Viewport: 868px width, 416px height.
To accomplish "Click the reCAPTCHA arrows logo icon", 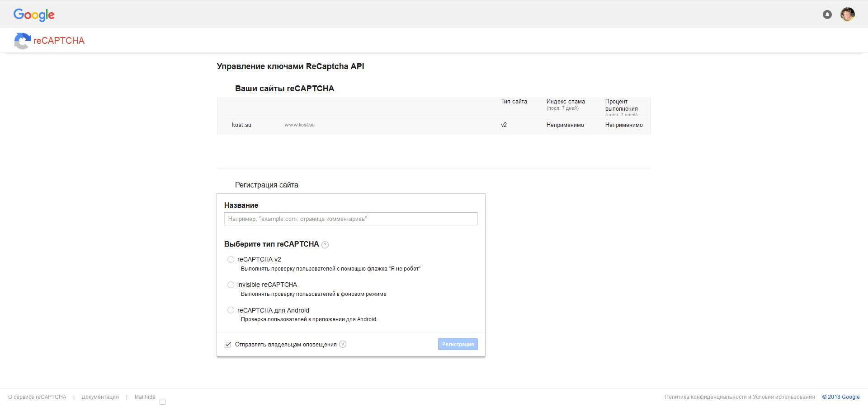I will (x=22, y=41).
